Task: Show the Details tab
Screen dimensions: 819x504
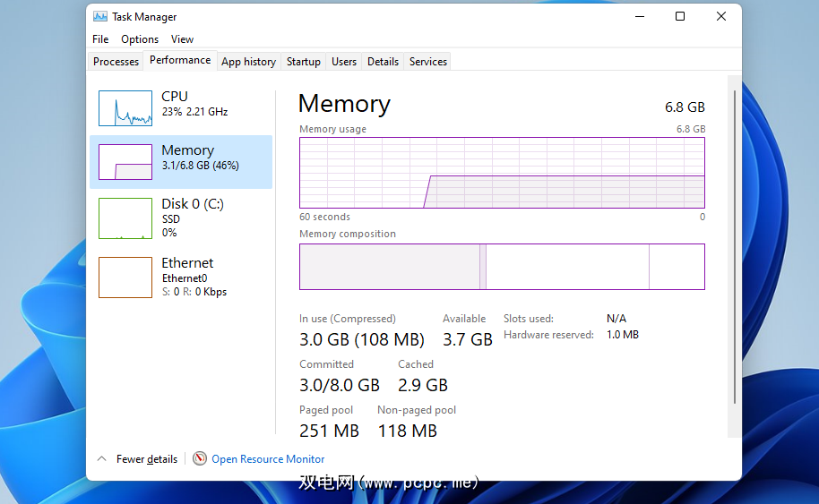Action: click(x=383, y=62)
